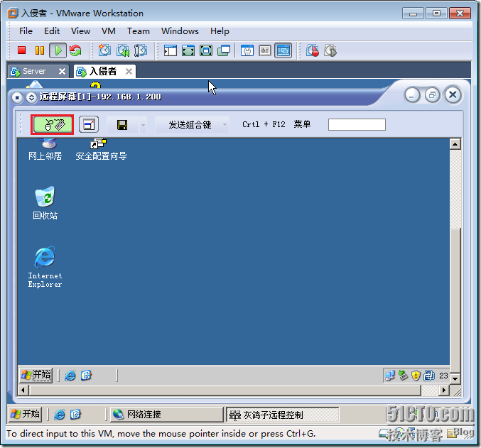Screen dimensions: 481x448
Task: Click the red Power Off toolbar icon
Action: (21, 50)
